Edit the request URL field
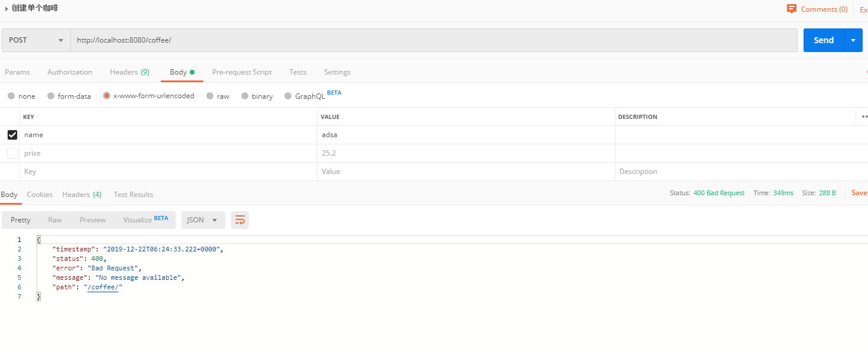868x352 pixels. [434, 40]
